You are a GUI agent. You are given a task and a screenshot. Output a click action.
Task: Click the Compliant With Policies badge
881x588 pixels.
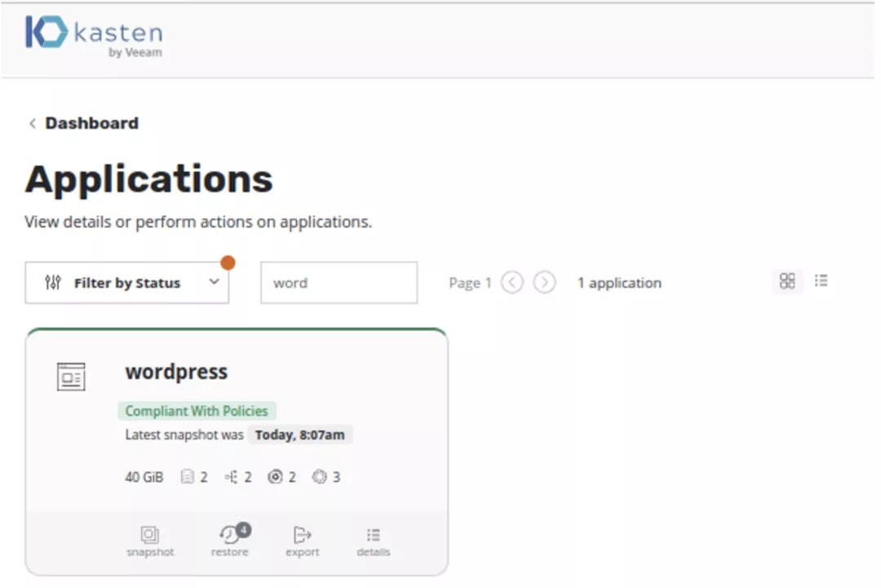196,411
